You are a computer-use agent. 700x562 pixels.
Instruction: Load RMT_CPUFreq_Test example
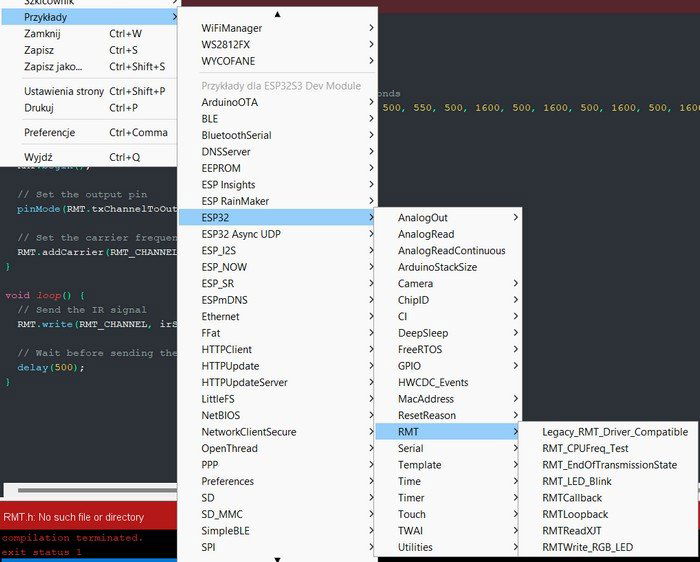pos(608,449)
